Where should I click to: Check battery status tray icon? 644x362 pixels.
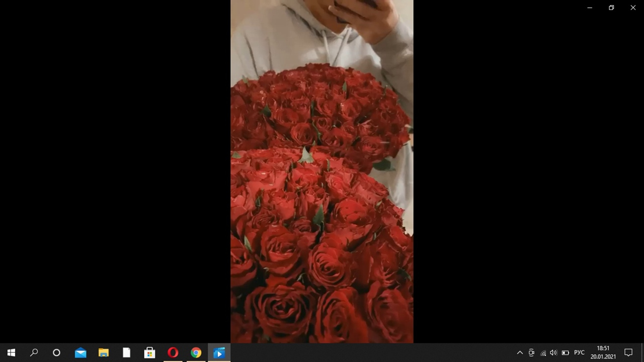coord(565,353)
